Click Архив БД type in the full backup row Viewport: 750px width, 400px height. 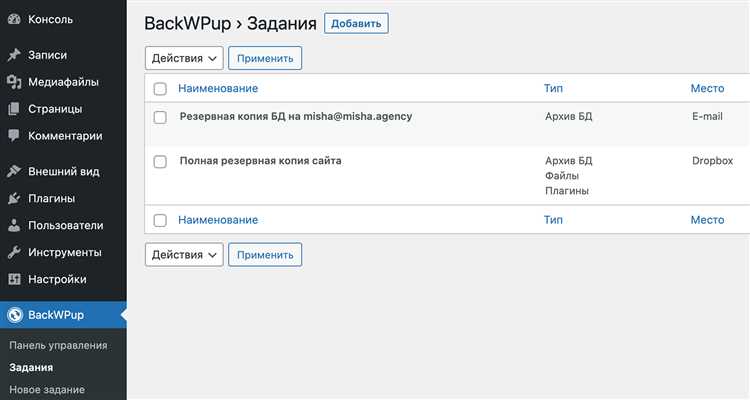coord(569,161)
